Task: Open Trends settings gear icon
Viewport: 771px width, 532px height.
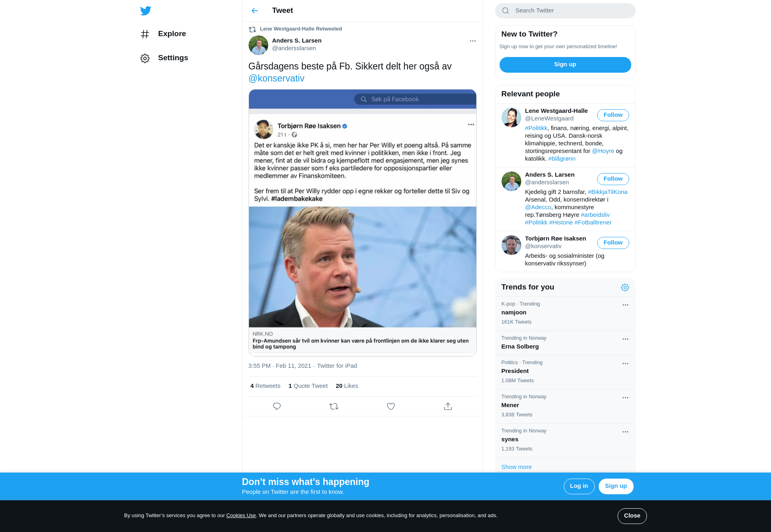Action: pos(625,287)
